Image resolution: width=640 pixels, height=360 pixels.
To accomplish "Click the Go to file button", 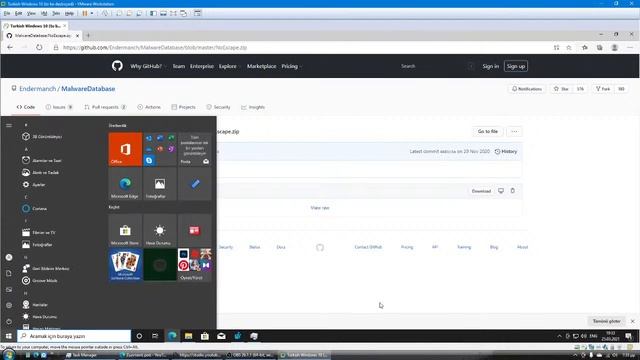I will pos(488,131).
